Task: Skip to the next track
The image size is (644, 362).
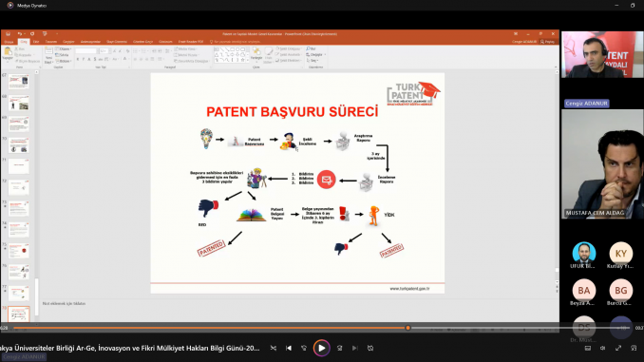Action: click(355, 348)
